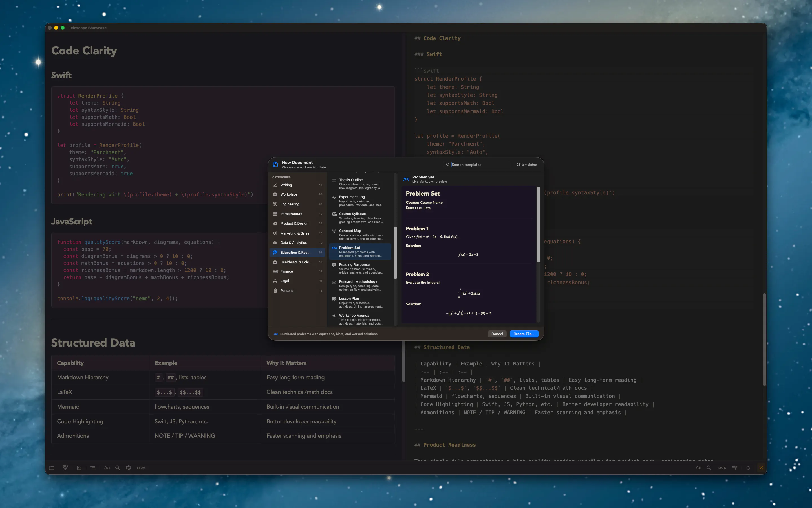Select the Finance category

pyautogui.click(x=298, y=271)
